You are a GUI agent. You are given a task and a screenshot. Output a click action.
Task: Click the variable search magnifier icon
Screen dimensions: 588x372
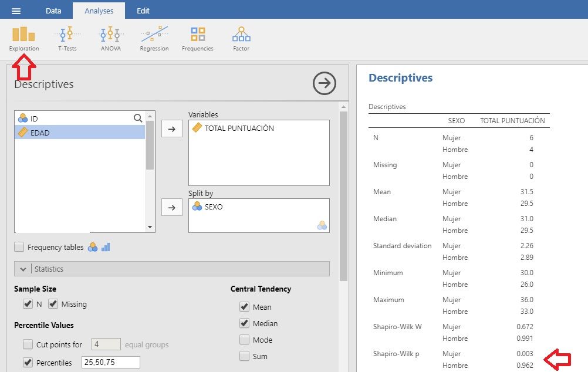[138, 119]
